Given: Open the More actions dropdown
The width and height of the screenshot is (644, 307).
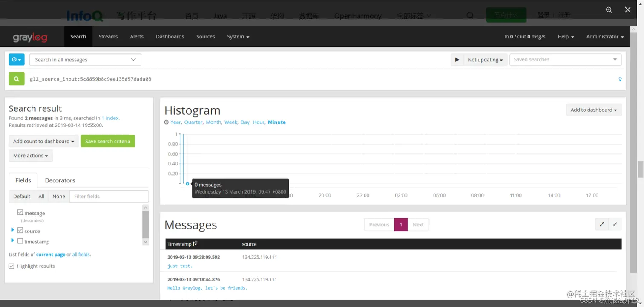Looking at the screenshot, I should click(31, 156).
